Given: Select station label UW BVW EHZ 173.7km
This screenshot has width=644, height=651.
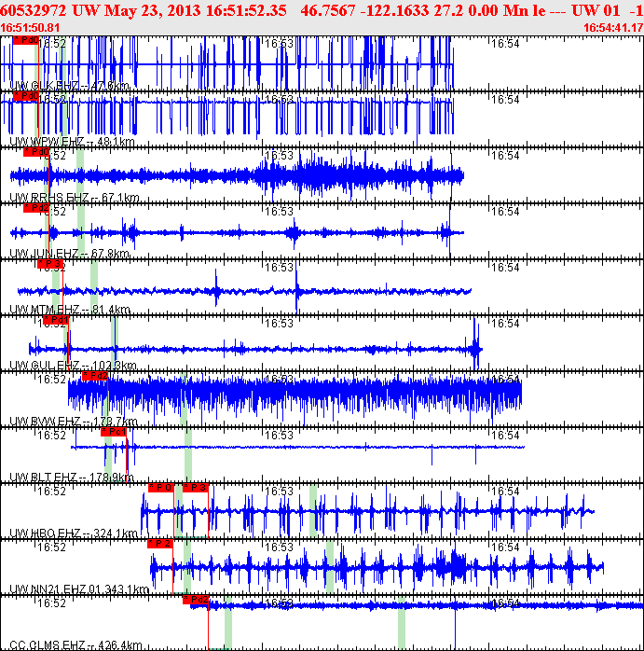Looking at the screenshot, I should tap(74, 422).
